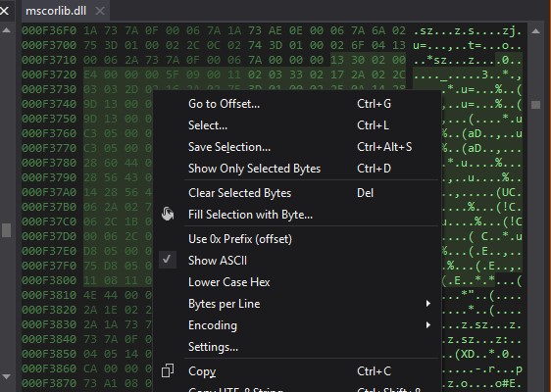Click left panel scrollbar down arrow

pyautogui.click(x=6, y=376)
